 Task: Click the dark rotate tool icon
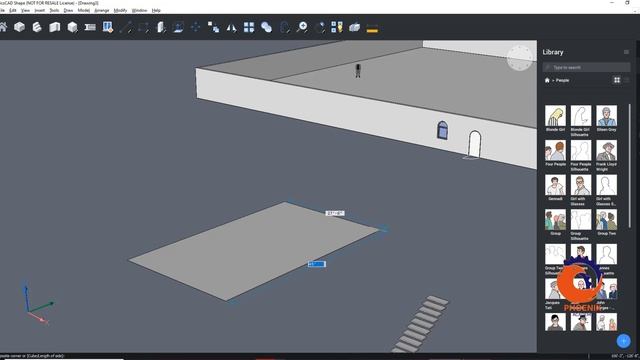pos(284,27)
